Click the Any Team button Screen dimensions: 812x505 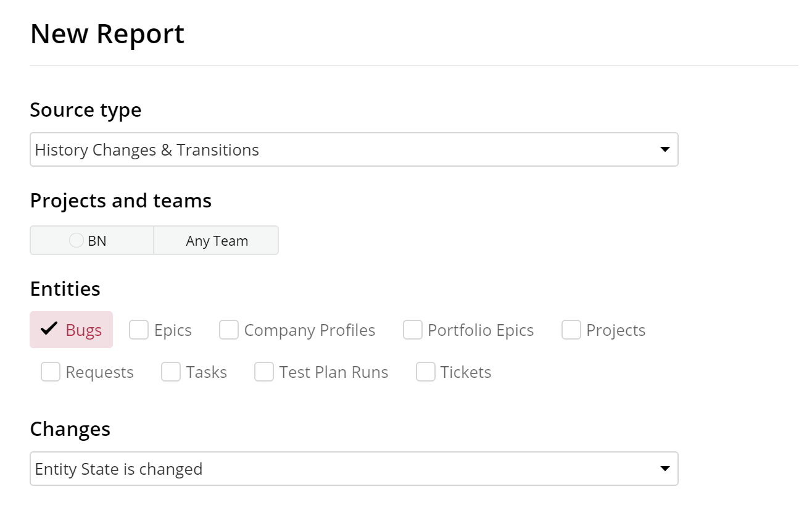[216, 240]
